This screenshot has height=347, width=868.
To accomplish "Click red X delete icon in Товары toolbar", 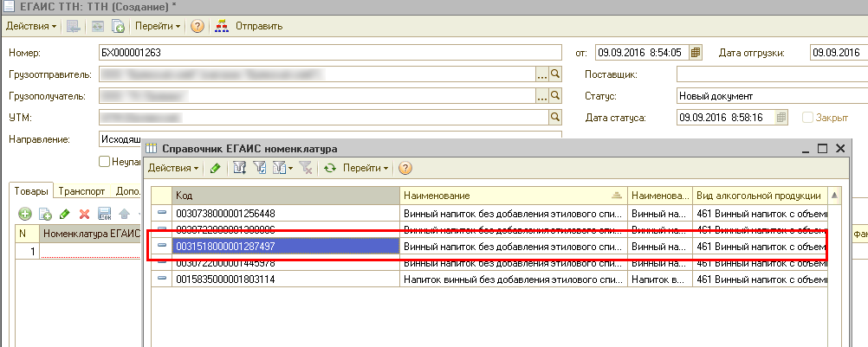I will (85, 214).
